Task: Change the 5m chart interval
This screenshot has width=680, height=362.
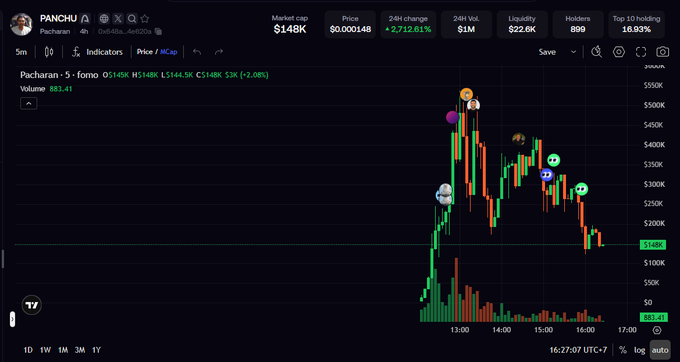Action: coord(21,52)
